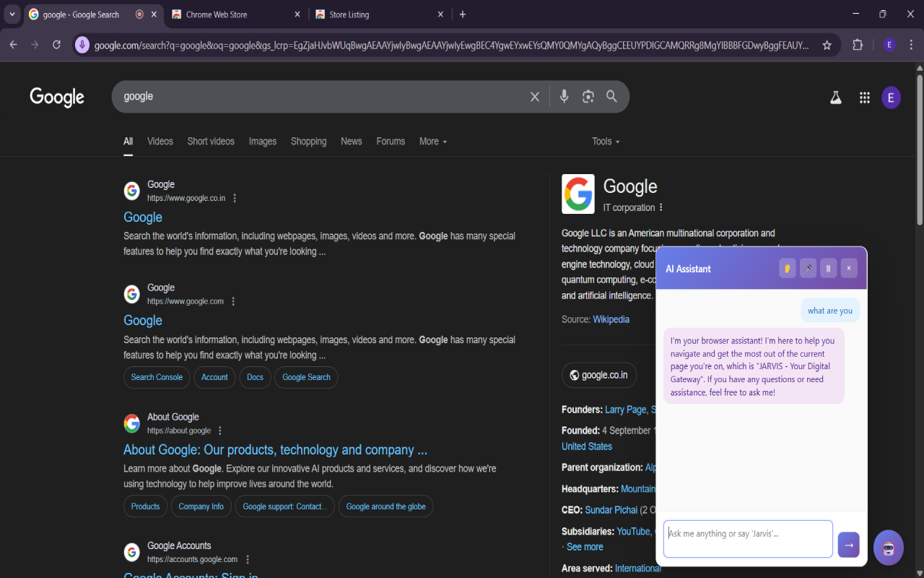This screenshot has width=924, height=578.
Task: Select the All results tab
Action: pyautogui.click(x=128, y=142)
